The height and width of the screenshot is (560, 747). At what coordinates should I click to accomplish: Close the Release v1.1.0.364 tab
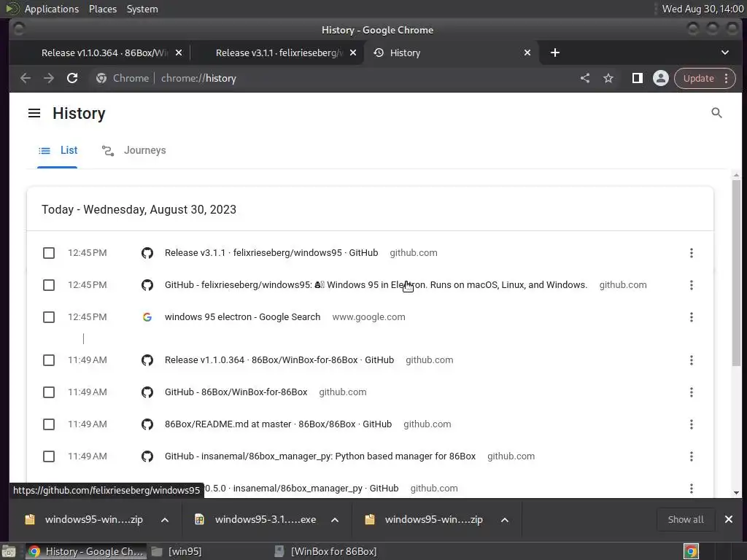[179, 52]
